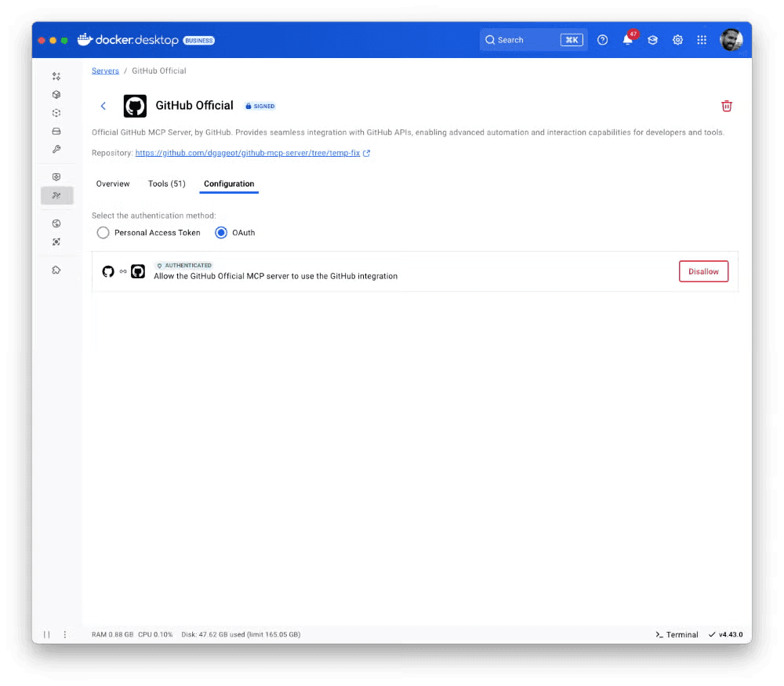Open the user avatar profile menu
Viewport: 784px width, 686px height.
click(731, 40)
